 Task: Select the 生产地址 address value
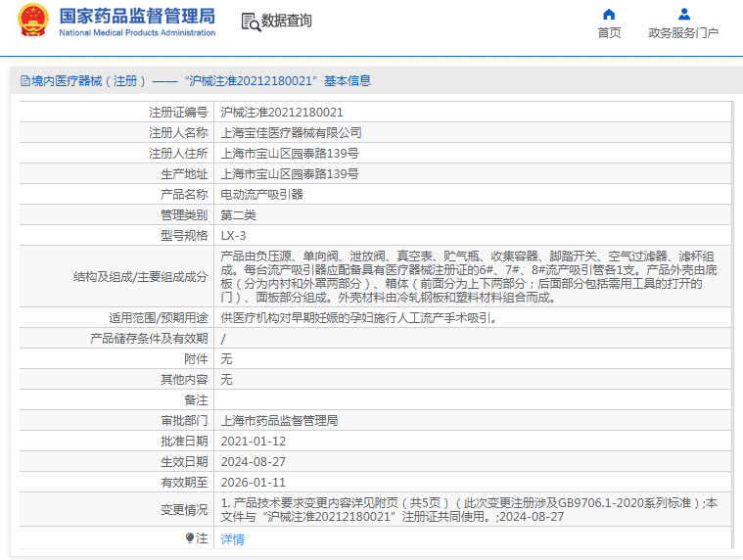tap(290, 174)
